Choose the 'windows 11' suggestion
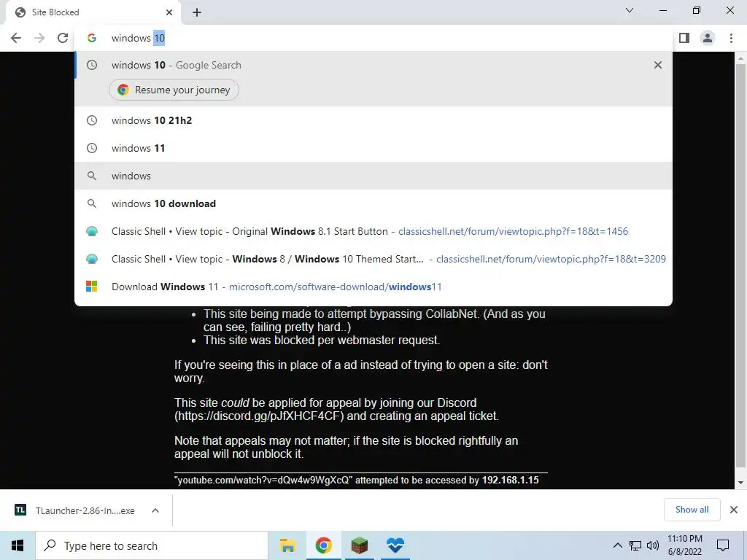The width and height of the screenshot is (747, 560). click(373, 148)
